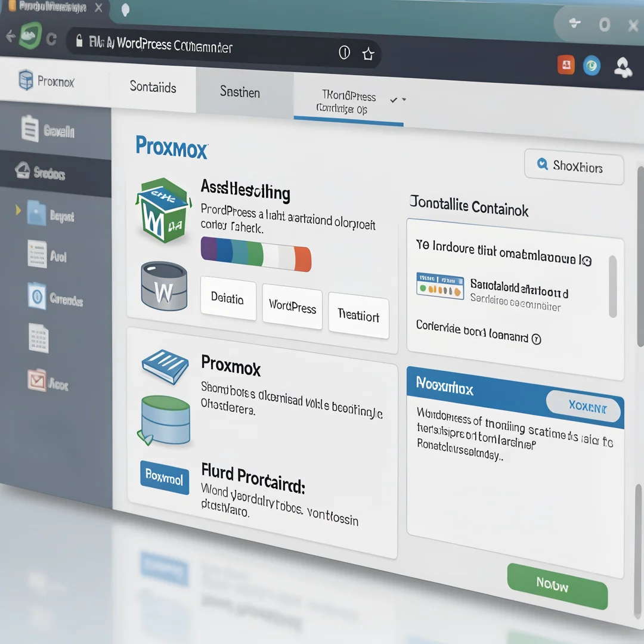Click the green Nobw button
This screenshot has width=644, height=644.
click(x=557, y=586)
